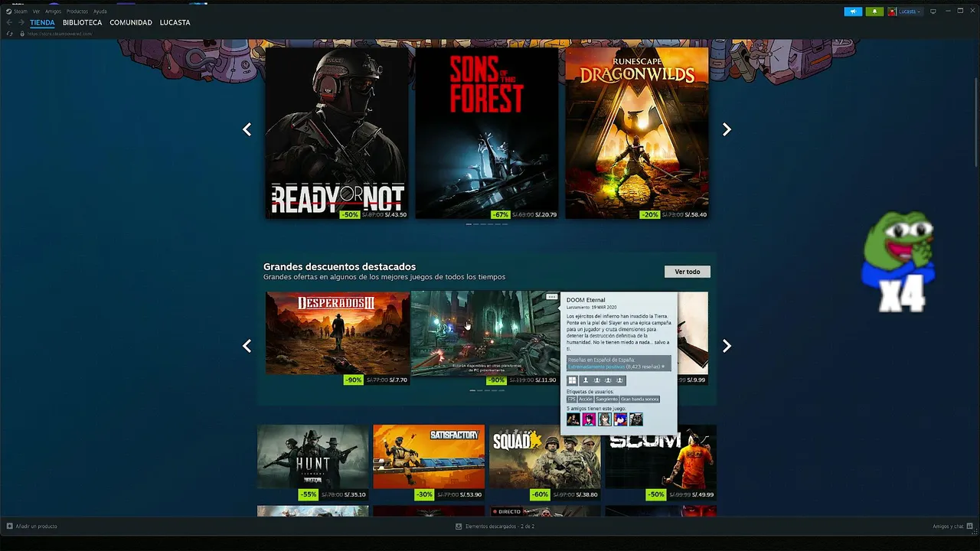Click the -90% Desperados III discount badge

click(x=353, y=380)
